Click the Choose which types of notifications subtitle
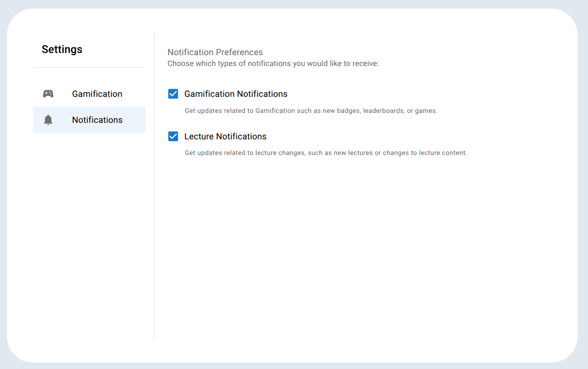Viewport: 588px width, 369px height. point(273,63)
